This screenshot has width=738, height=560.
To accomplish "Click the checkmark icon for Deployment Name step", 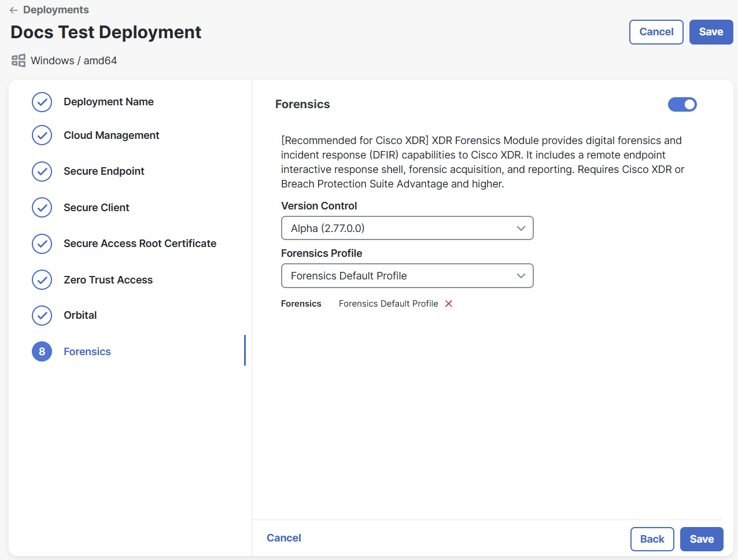I will [42, 102].
